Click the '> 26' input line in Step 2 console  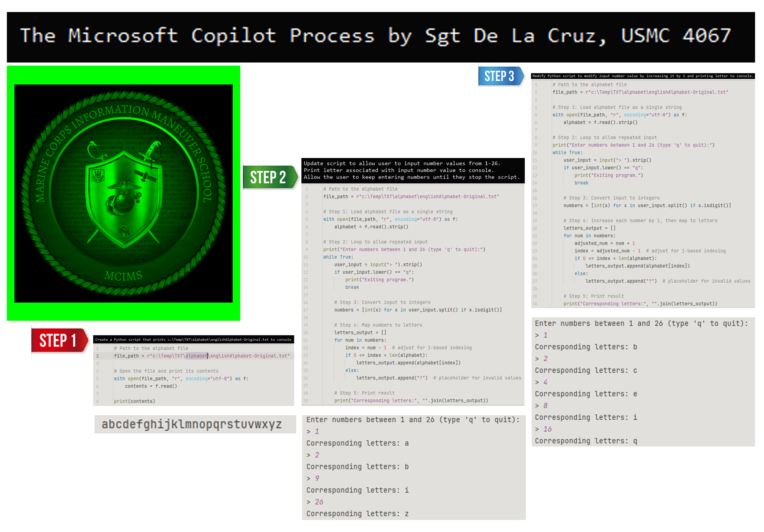click(315, 502)
